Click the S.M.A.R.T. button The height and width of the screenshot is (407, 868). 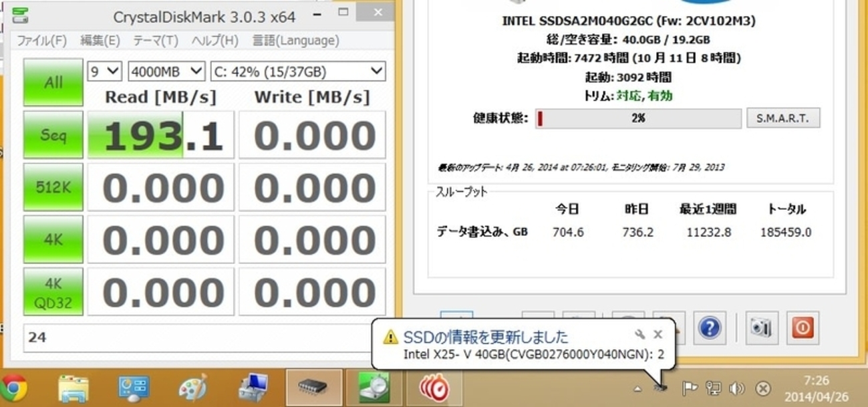(782, 118)
